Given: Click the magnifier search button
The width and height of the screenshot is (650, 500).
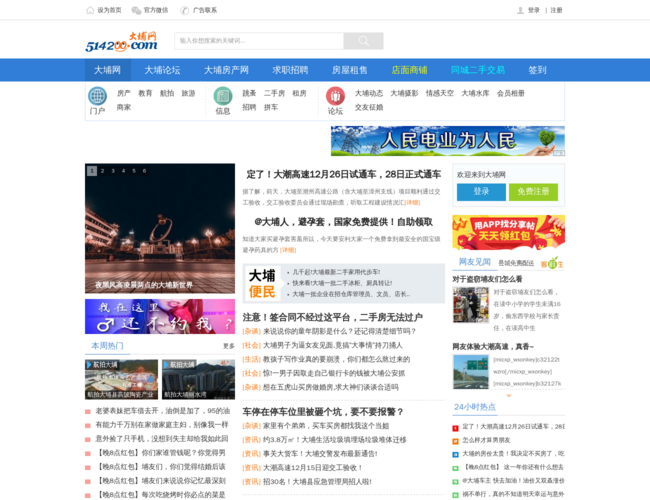Looking at the screenshot, I should coord(364,41).
